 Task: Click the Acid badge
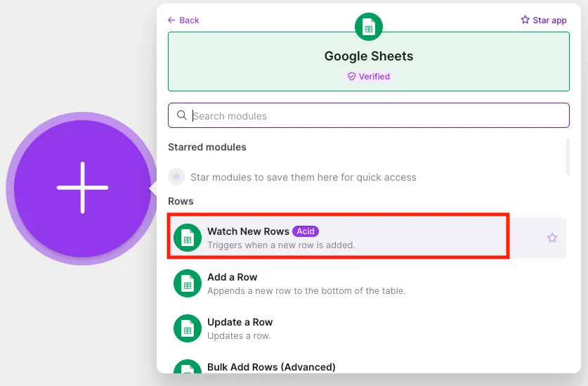click(306, 231)
